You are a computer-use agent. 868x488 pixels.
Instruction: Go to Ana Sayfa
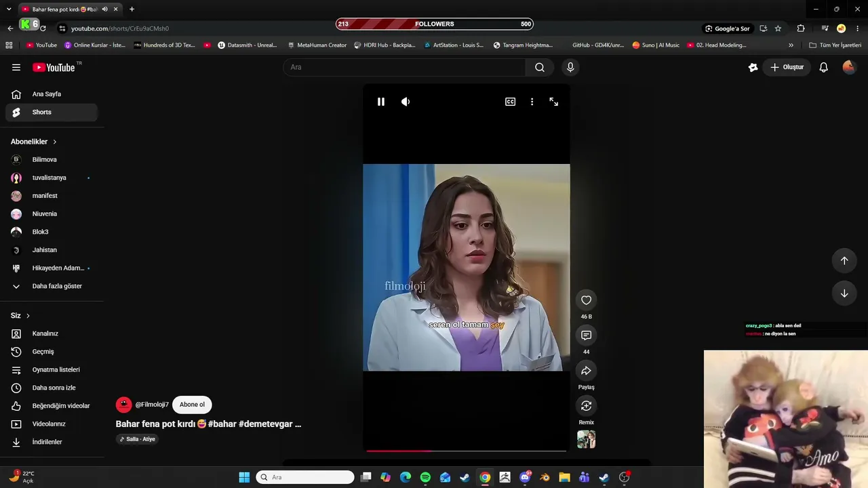(52, 94)
